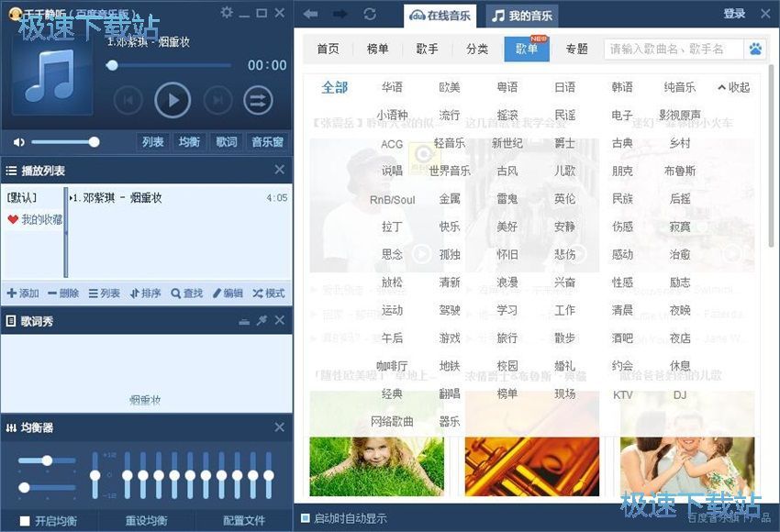Collapse categories with 收起
Image resolution: width=780 pixels, height=532 pixels.
pyautogui.click(x=734, y=87)
